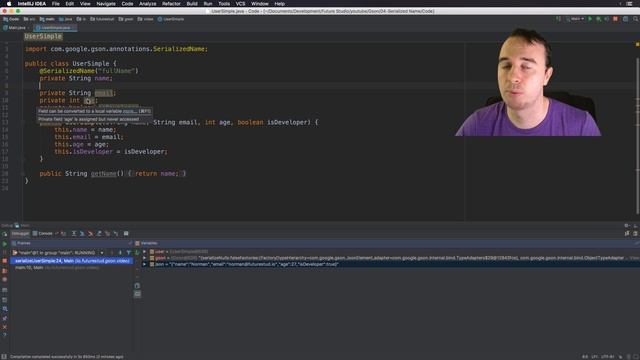Click the Pin Tab icon in debug sidebar

click(x=4, y=318)
